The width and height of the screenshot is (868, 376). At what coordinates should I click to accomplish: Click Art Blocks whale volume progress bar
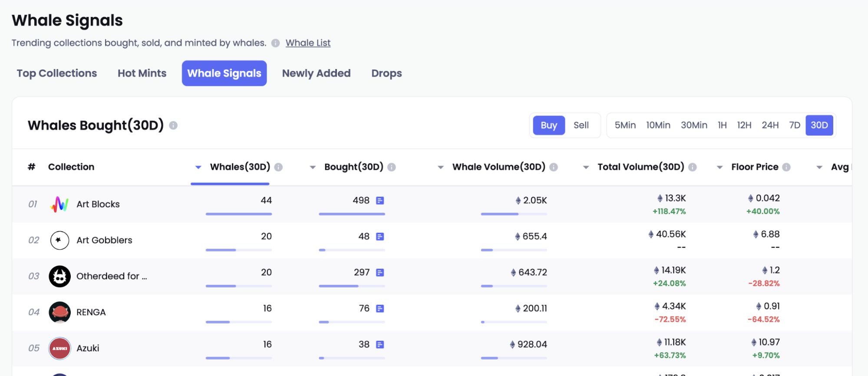(514, 214)
